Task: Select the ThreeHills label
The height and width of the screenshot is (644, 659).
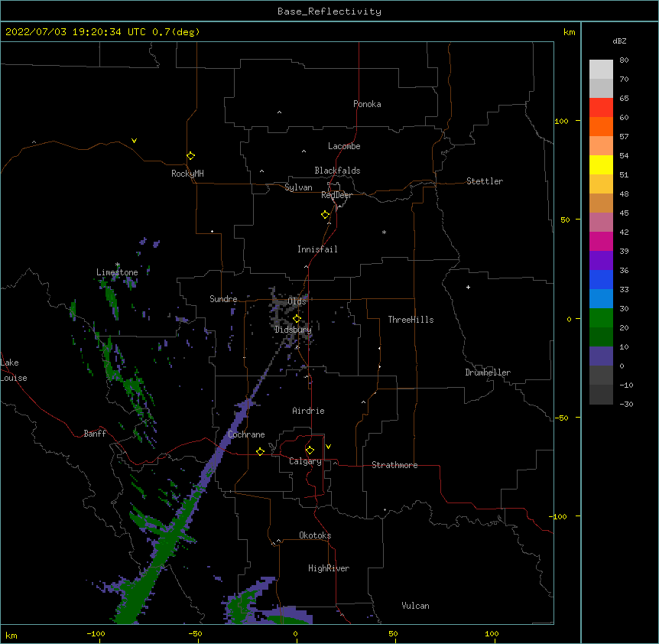Action: pos(411,320)
